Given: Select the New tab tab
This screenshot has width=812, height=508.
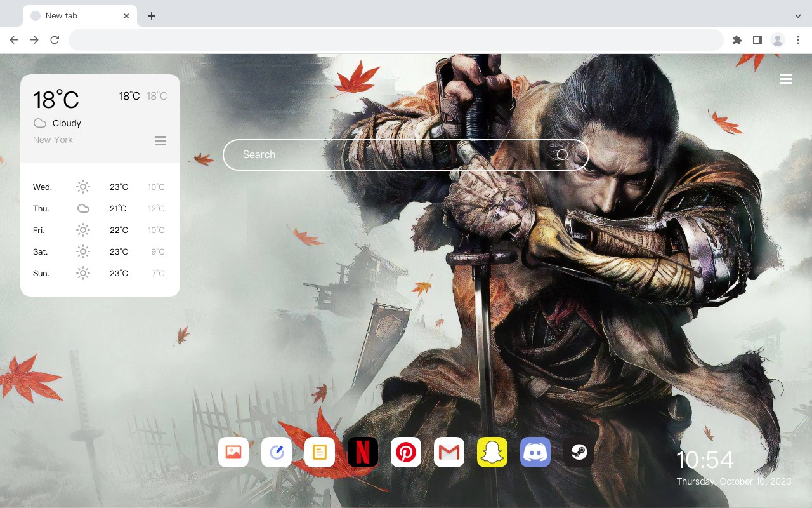Looking at the screenshot, I should tap(80, 16).
